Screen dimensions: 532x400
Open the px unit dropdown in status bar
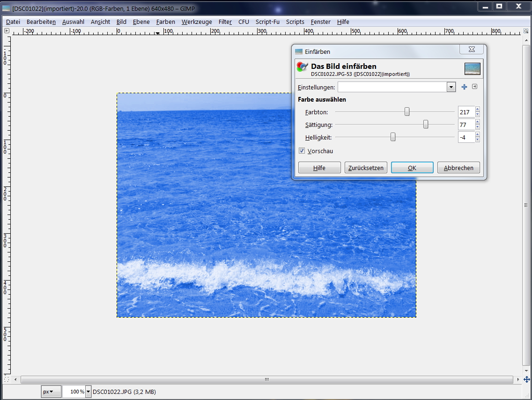point(51,392)
